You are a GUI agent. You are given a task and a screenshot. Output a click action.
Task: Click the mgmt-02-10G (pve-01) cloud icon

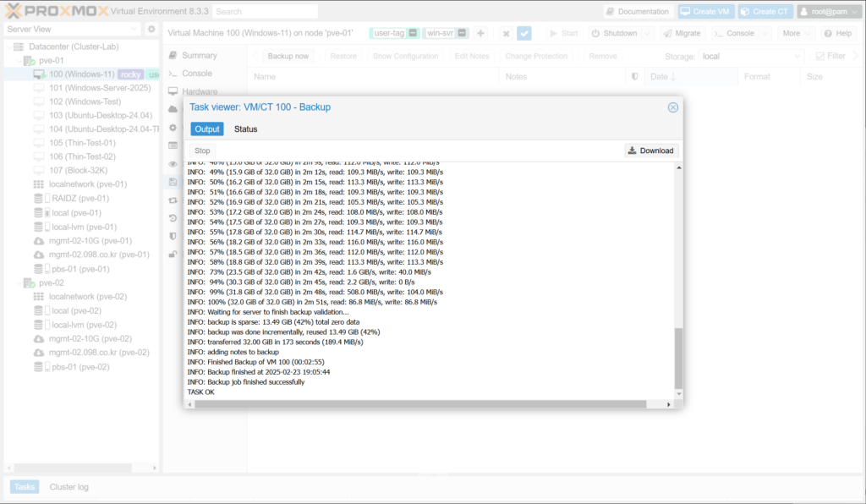39,241
